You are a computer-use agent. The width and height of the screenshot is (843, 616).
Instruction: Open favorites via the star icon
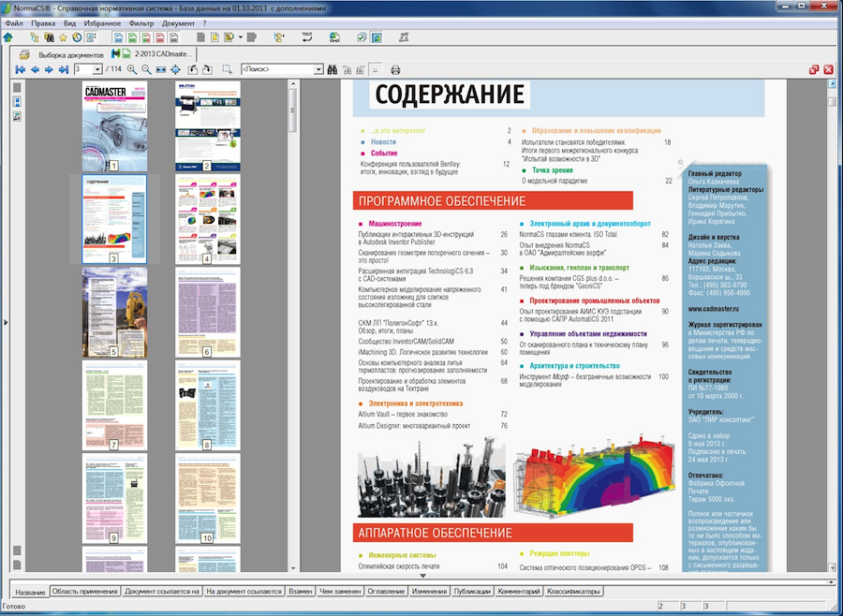point(63,37)
